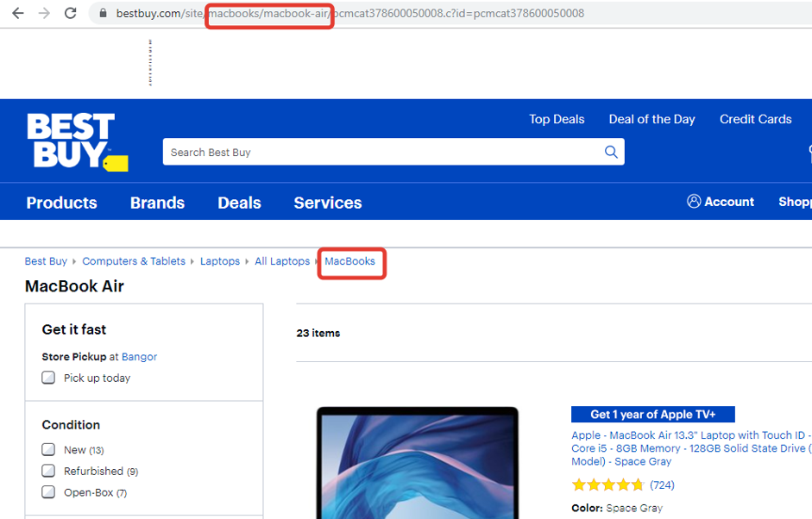Open the MacBook Air product thumbnail
The width and height of the screenshot is (812, 519).
pyautogui.click(x=417, y=466)
